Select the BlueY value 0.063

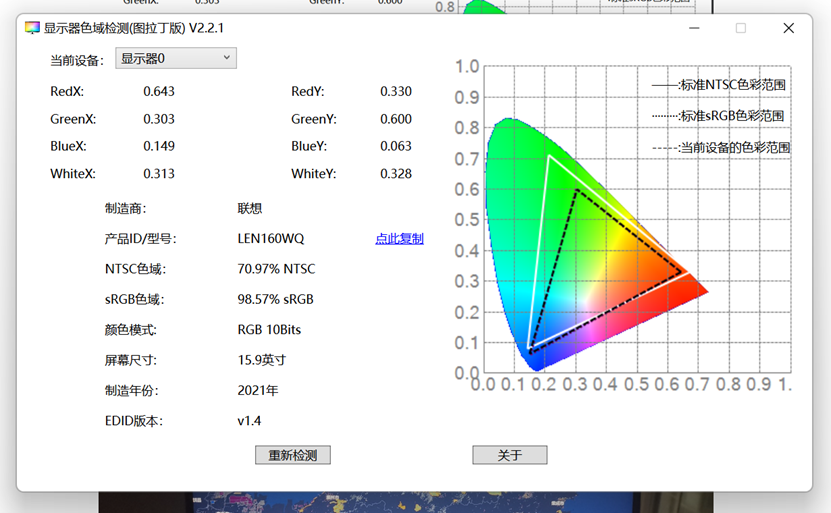396,146
